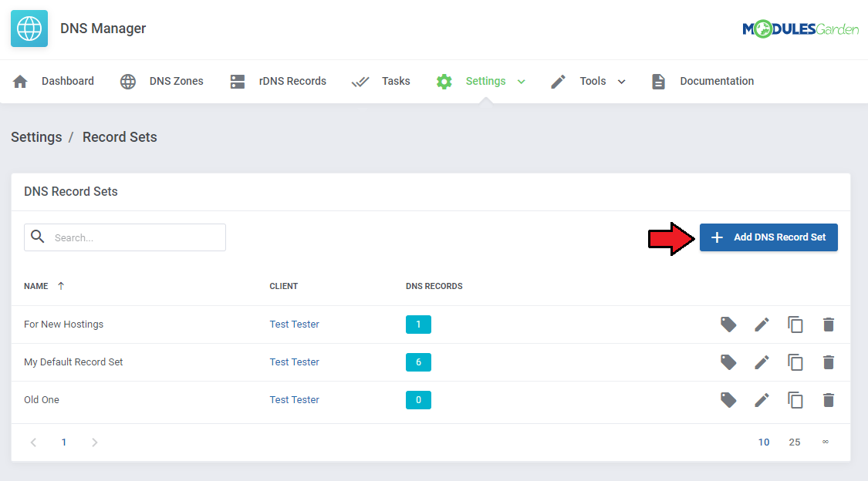
Task: Click the Tools pencil icon
Action: pyautogui.click(x=558, y=81)
